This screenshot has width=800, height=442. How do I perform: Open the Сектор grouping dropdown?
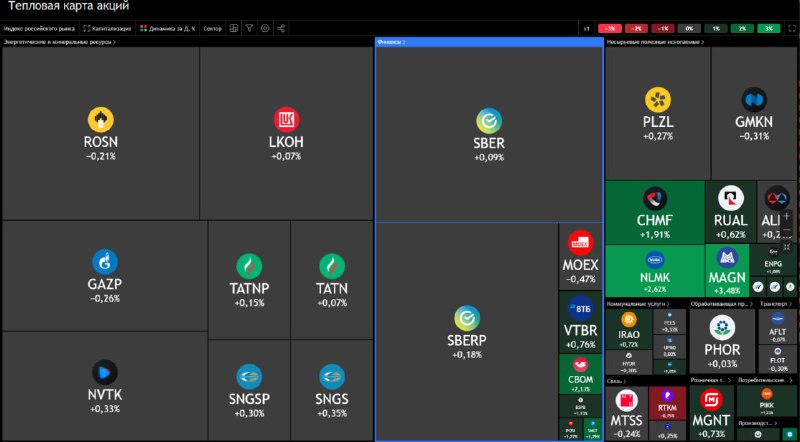[213, 29]
